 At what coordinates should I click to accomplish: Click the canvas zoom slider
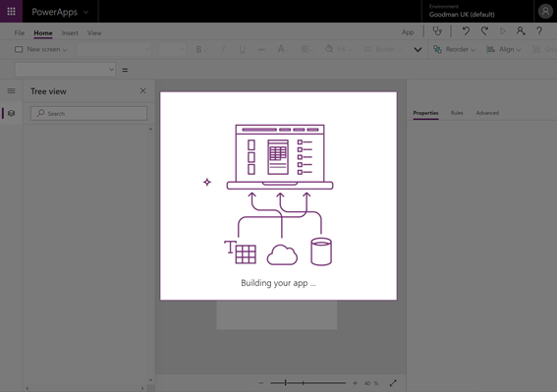307,383
